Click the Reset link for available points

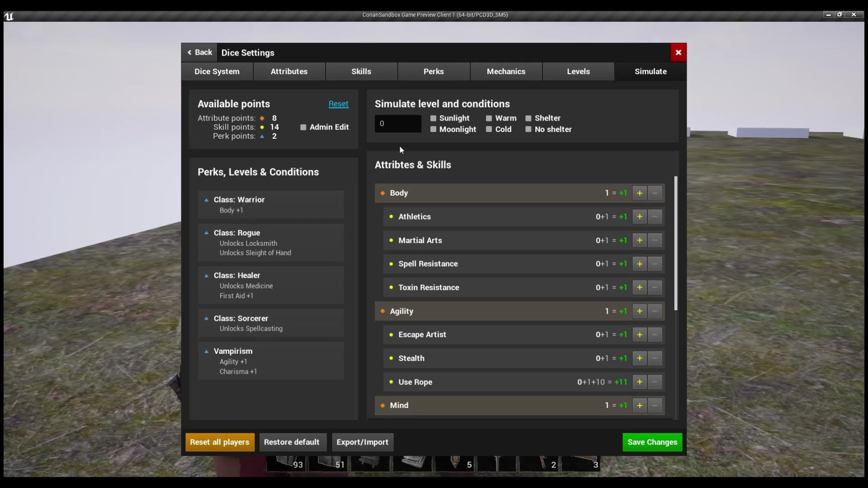click(x=338, y=104)
